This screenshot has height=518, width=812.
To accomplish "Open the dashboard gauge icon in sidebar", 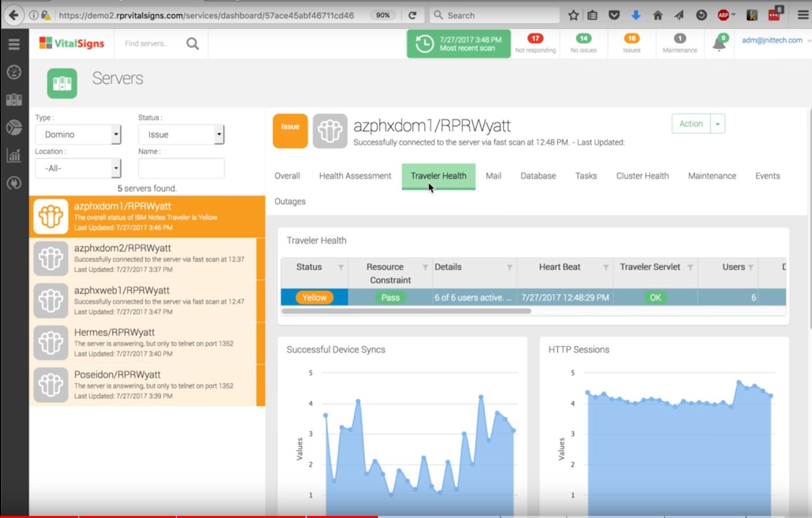I will [x=14, y=72].
